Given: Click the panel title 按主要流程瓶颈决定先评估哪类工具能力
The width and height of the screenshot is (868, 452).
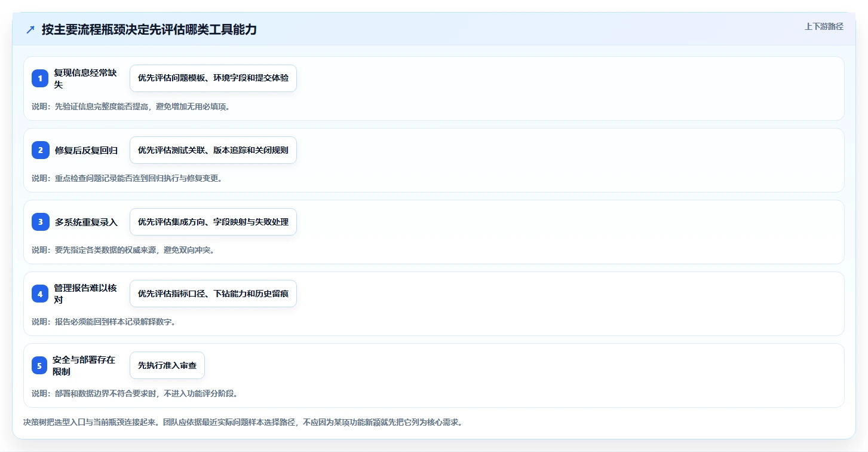Looking at the screenshot, I should 149,30.
